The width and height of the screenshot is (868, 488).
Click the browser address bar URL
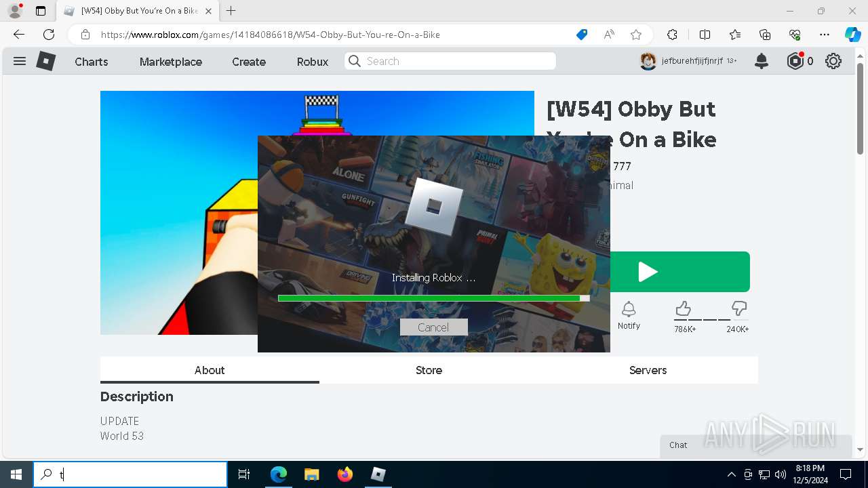point(270,35)
